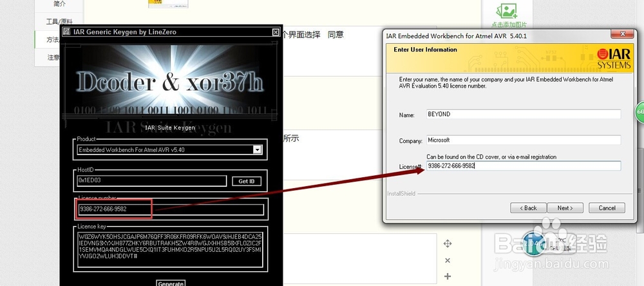Click the HostID field showing 0x1ED03
The height and width of the screenshot is (286, 644).
coord(151,181)
